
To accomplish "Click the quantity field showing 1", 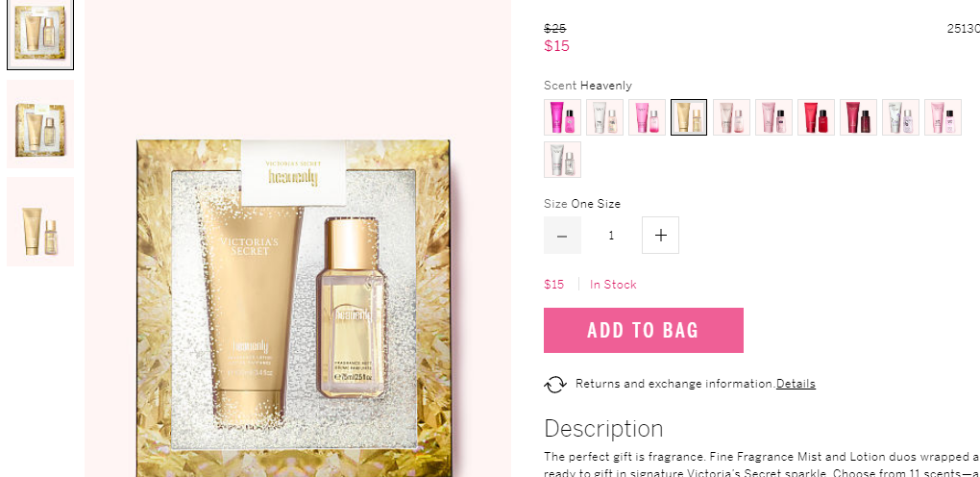I will click(x=611, y=236).
